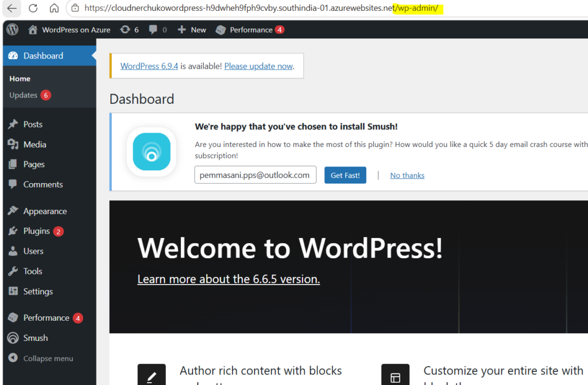This screenshot has width=588, height=385.
Task: Click the Posts pushpin icon
Action: [x=13, y=124]
